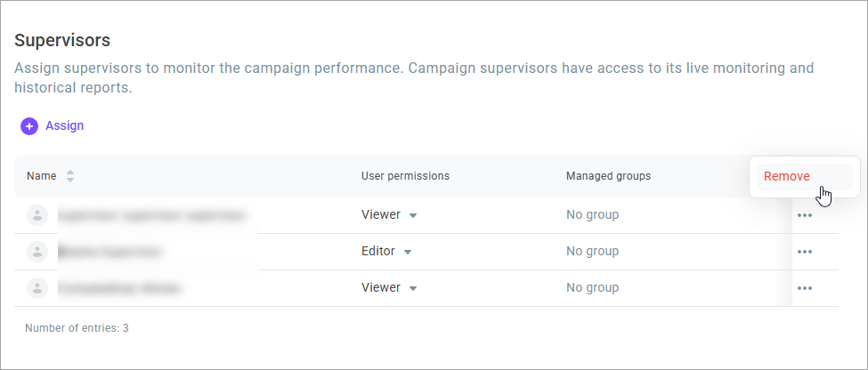Open the last row's Viewer permissions dropdown

pyautogui.click(x=412, y=288)
